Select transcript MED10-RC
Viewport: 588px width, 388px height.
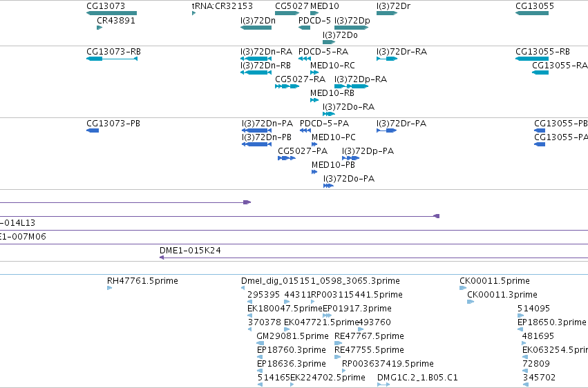(x=314, y=72)
